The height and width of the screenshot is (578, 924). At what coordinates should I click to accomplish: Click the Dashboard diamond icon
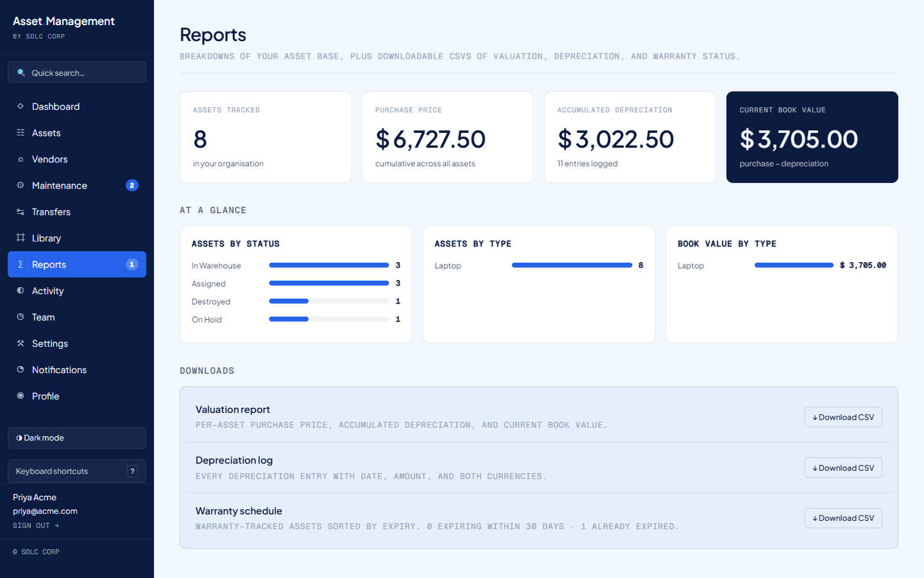click(x=21, y=106)
